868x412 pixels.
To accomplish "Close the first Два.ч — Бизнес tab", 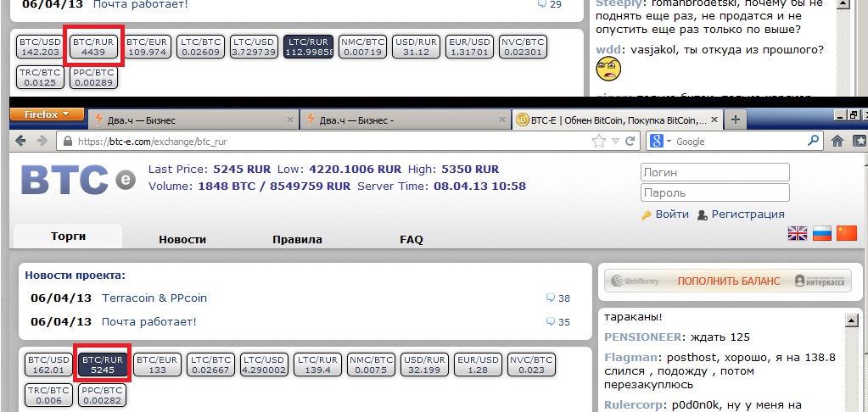I will click(290, 120).
